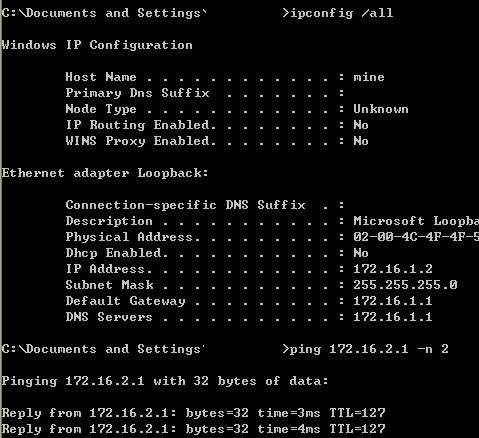Click the Microsoft Loopback description text
479x438 pixels.
(x=416, y=221)
